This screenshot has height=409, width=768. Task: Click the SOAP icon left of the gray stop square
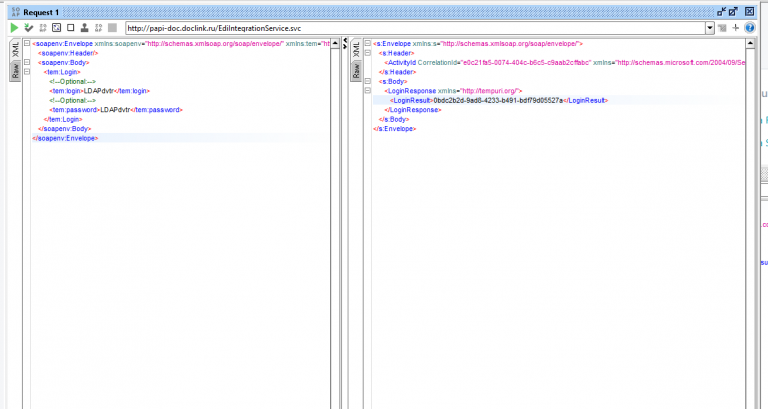98,28
